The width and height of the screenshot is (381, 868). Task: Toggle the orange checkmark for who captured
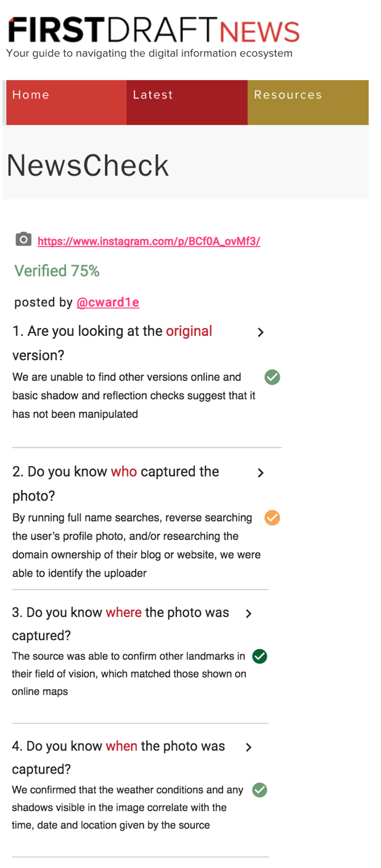[272, 518]
